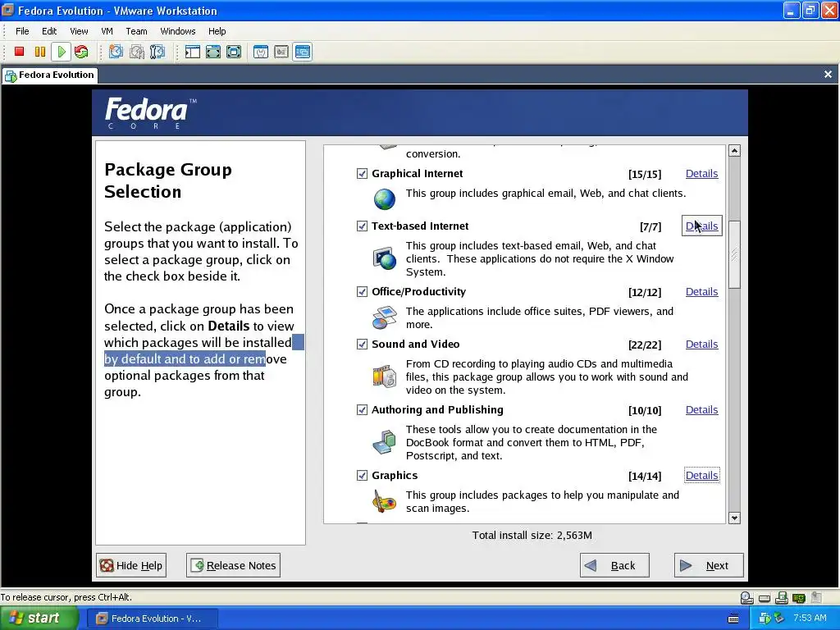840x630 pixels.
Task: Uncheck the Authoring and Publishing checkbox
Action: tap(362, 410)
